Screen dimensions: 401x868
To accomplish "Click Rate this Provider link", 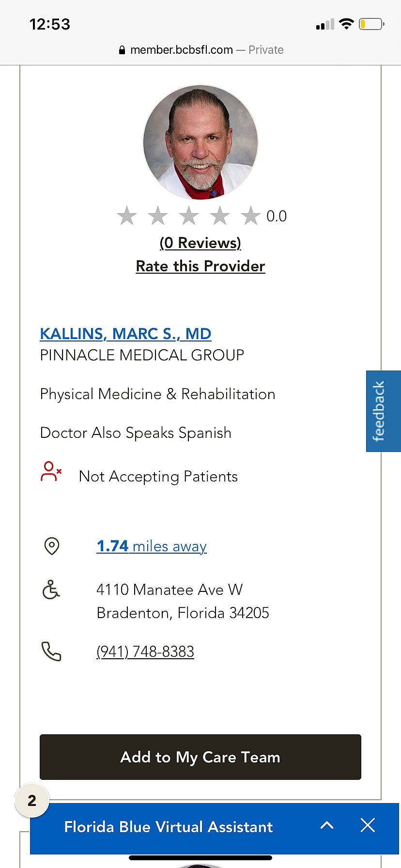I will (200, 266).
